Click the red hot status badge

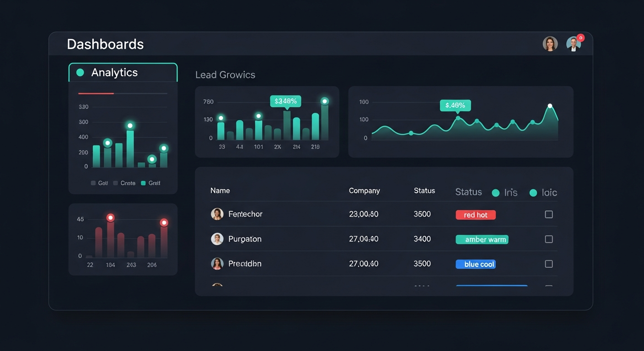476,215
